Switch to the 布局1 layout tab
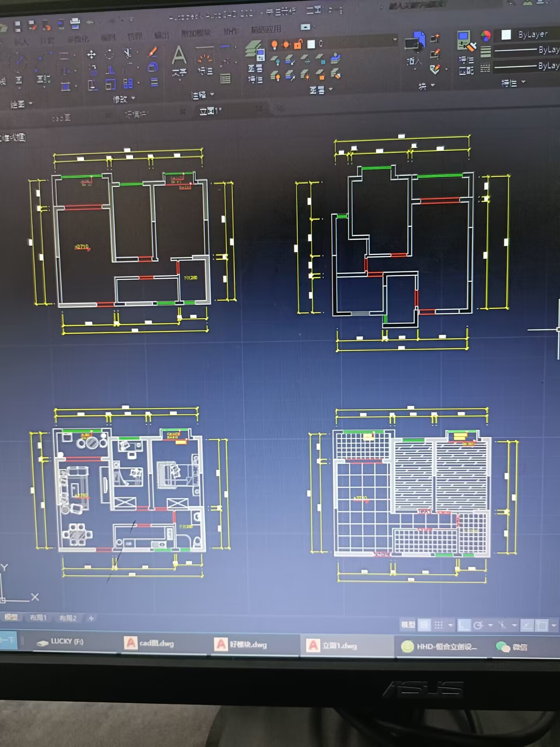560x747 pixels. point(38,618)
